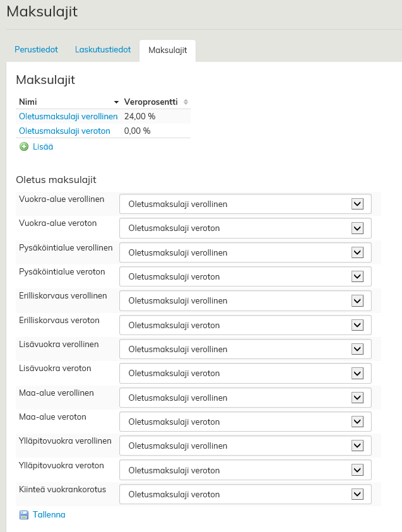Click the Lisää link text
402x532 pixels.
[x=43, y=146]
